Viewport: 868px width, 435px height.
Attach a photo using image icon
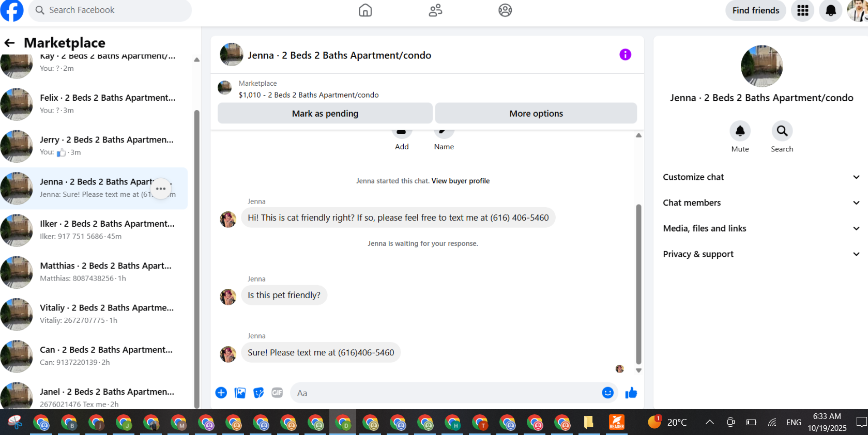tap(240, 393)
